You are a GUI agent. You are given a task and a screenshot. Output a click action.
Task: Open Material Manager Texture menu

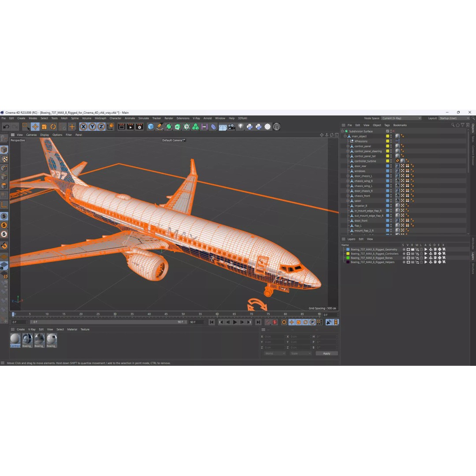[x=85, y=329]
